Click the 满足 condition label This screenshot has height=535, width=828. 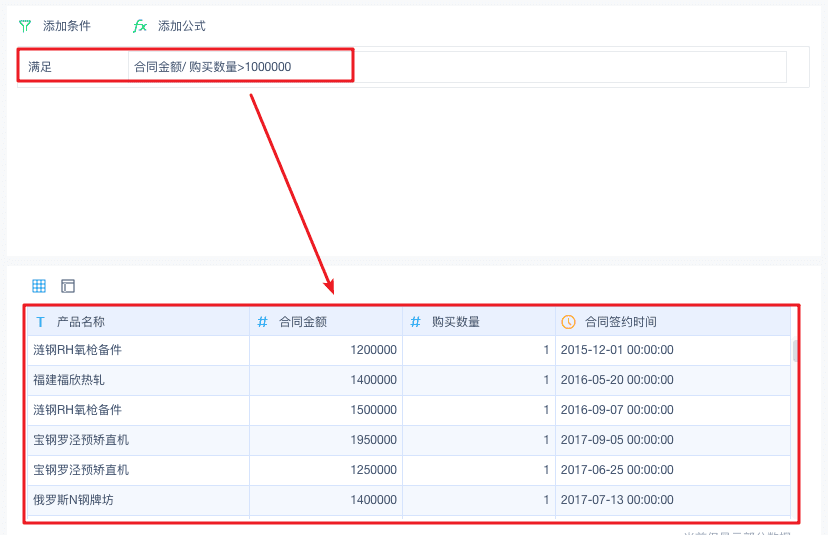tap(40, 67)
